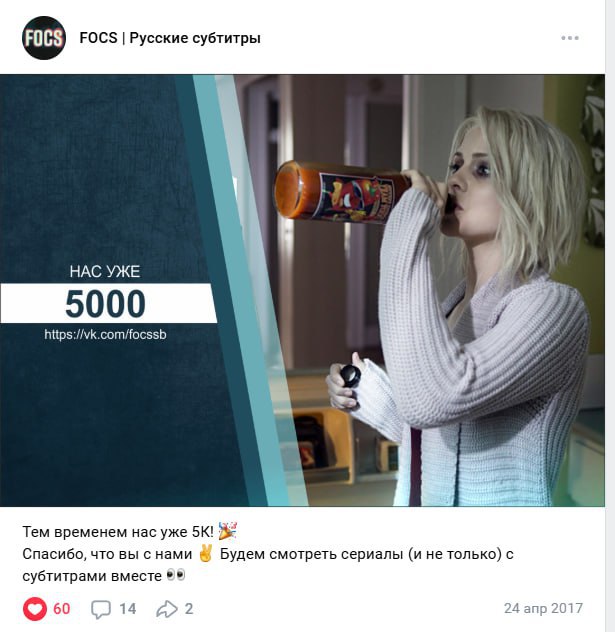615x632 pixels.
Task: Like the post with the heart icon
Action: (x=35, y=608)
